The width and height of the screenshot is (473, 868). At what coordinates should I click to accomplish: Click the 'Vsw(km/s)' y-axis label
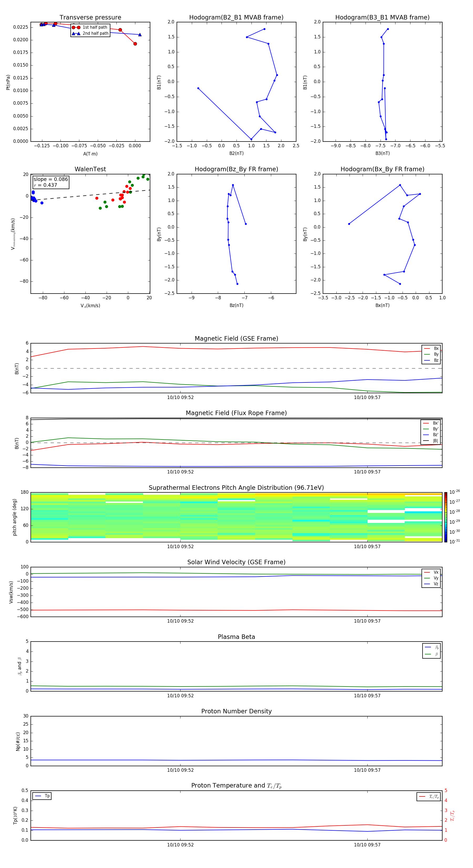11,592
